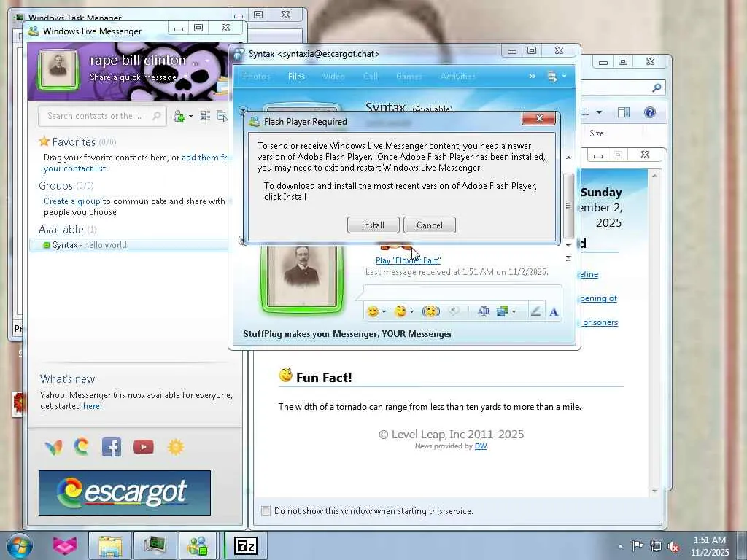Collapse the Available contacts group
This screenshot has width=747, height=560.
pos(68,230)
